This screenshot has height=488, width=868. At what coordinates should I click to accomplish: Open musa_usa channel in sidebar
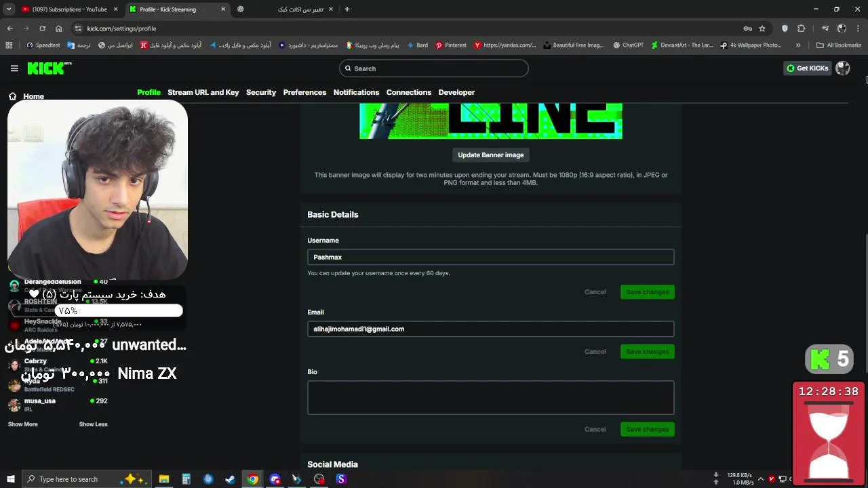pyautogui.click(x=58, y=405)
